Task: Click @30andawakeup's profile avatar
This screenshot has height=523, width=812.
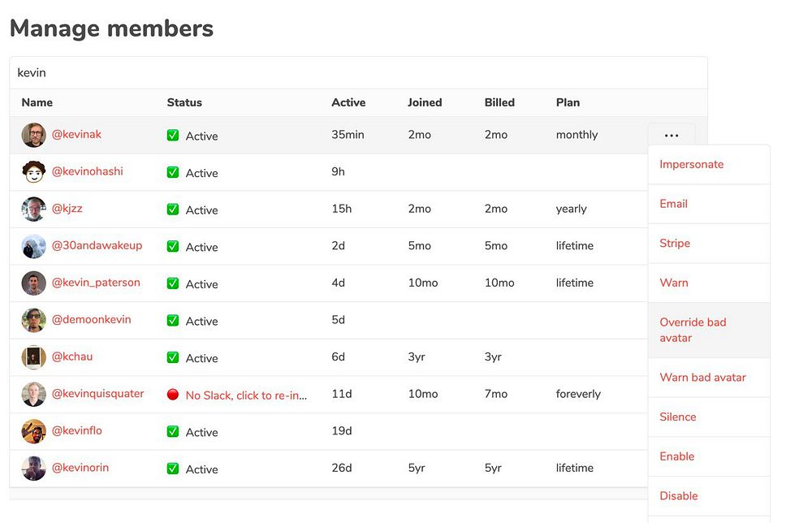Action: (33, 246)
